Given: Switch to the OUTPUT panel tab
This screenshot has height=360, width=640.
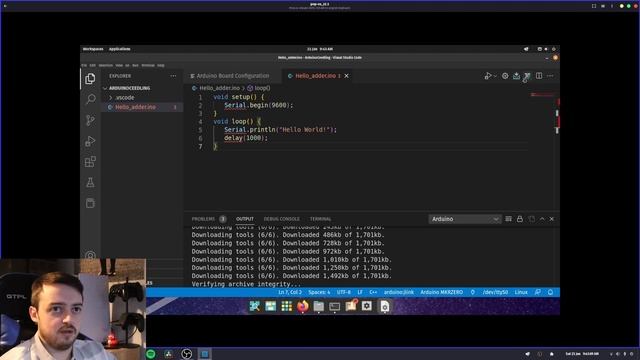Looking at the screenshot, I should coord(245,219).
